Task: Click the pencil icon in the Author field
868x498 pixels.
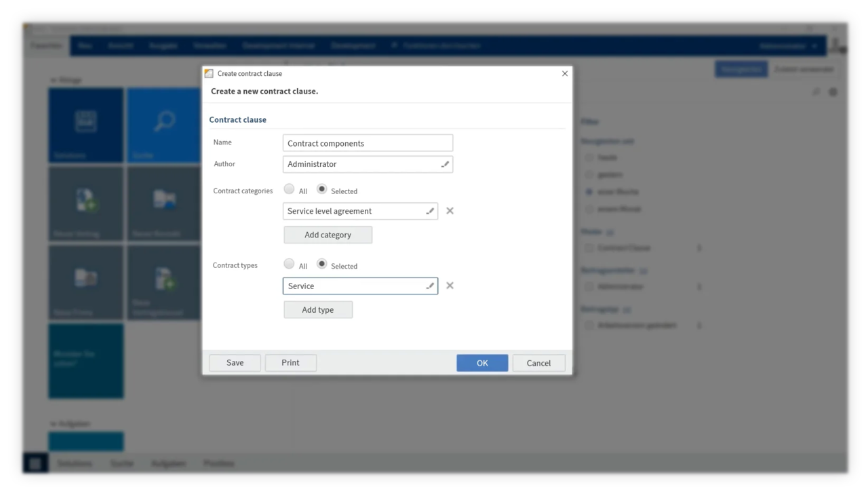Action: [x=445, y=164]
